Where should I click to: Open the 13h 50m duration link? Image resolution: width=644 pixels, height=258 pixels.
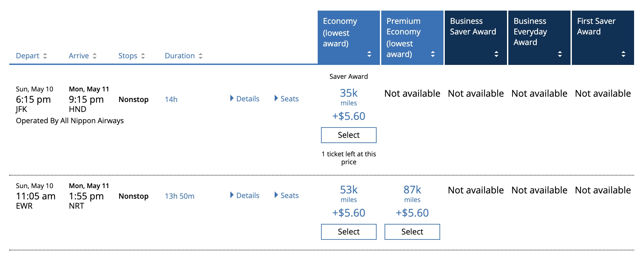click(x=180, y=196)
